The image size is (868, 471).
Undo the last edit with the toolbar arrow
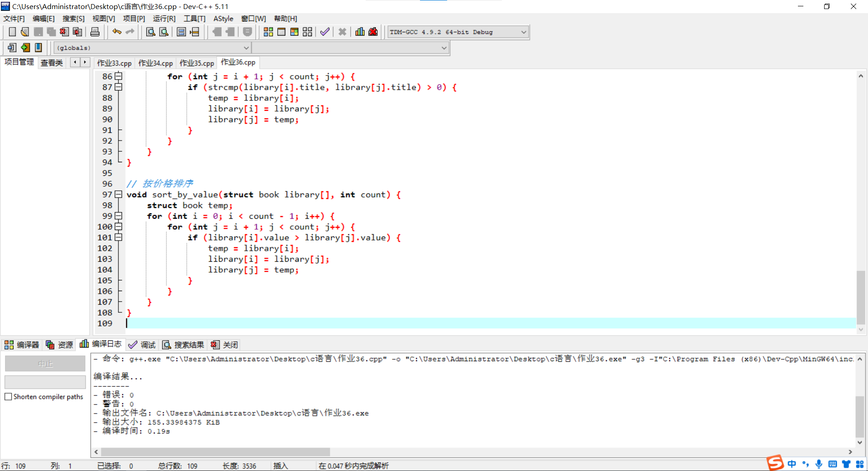tap(117, 32)
